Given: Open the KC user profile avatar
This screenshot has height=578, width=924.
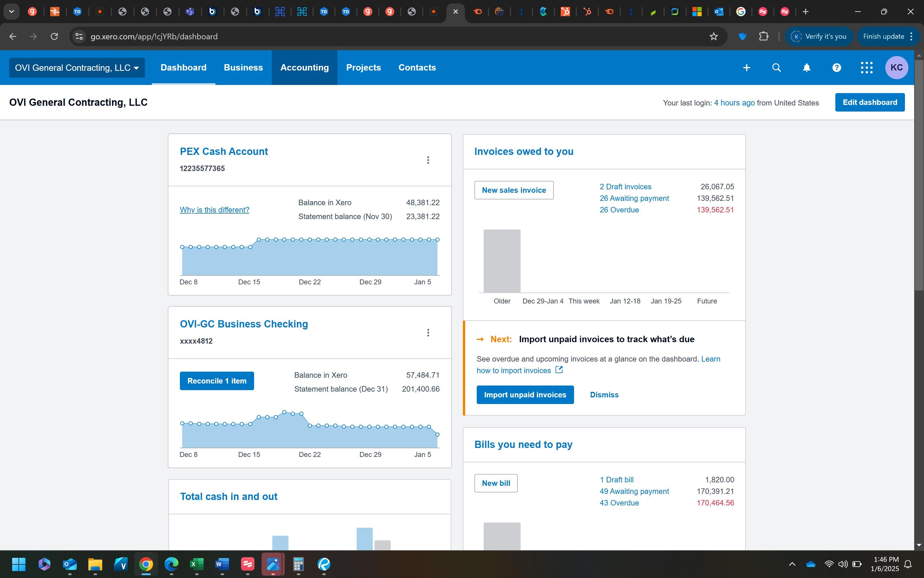Looking at the screenshot, I should tap(897, 68).
